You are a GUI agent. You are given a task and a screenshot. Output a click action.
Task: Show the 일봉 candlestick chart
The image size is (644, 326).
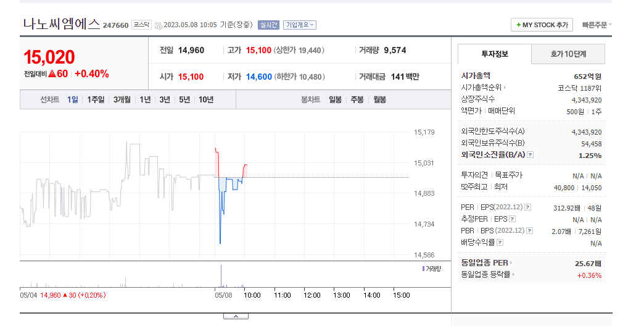tap(335, 99)
